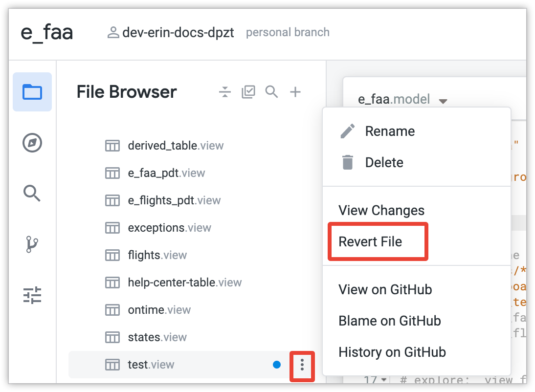Open the Git Actions branch icon
Screen dimensions: 535x392
32,244
